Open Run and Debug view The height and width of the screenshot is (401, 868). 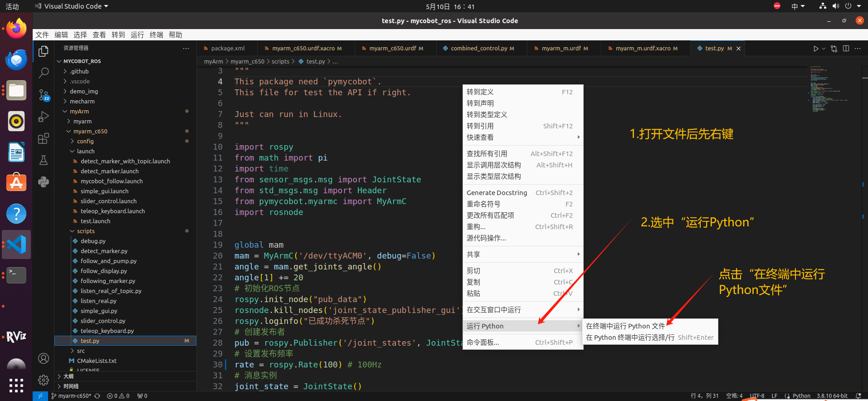tap(44, 117)
